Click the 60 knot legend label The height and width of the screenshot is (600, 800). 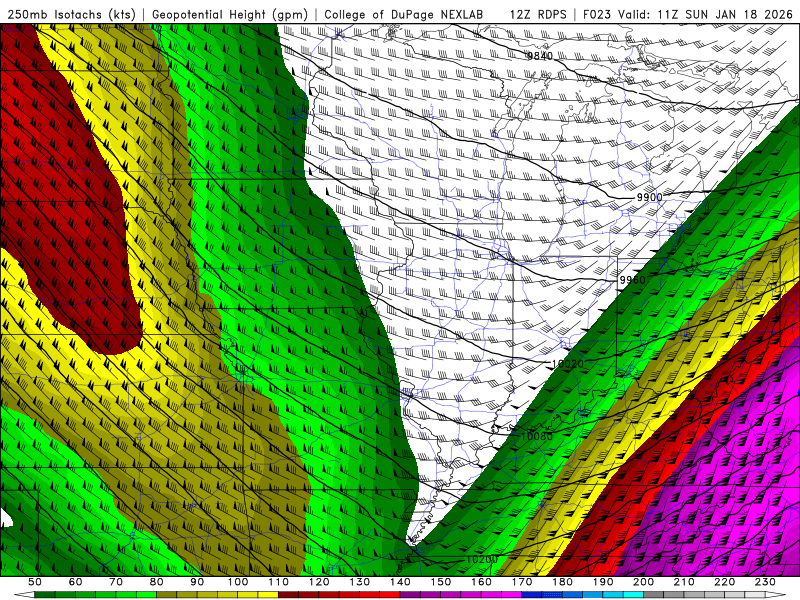[x=75, y=582]
